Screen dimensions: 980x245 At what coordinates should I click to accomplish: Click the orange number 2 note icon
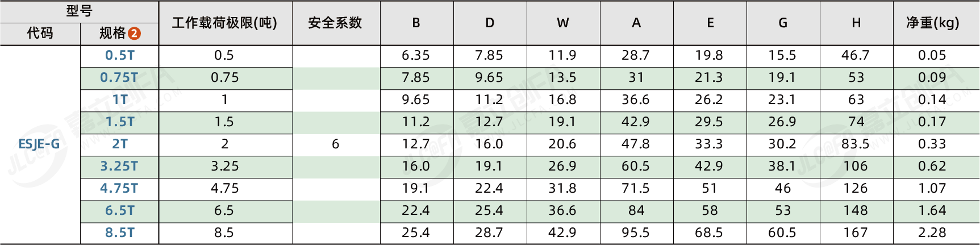[x=134, y=34]
